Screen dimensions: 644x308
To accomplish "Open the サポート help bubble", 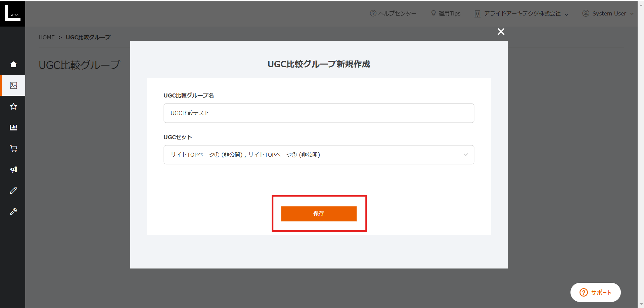I will 595,292.
